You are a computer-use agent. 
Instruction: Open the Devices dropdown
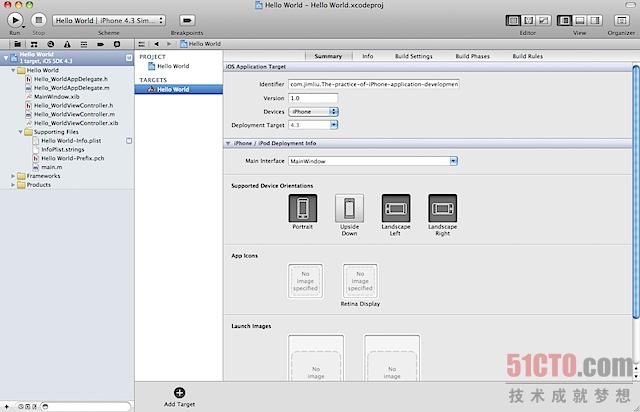(x=313, y=111)
